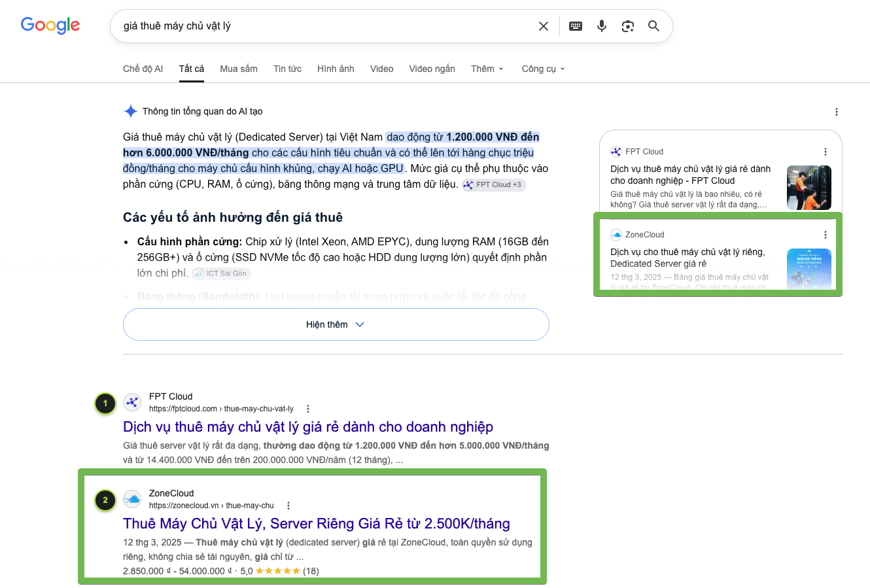Click the 2.850.000 ₫ - 54.000.000 ₫ price range
The width and height of the screenshot is (870, 588).
(177, 571)
